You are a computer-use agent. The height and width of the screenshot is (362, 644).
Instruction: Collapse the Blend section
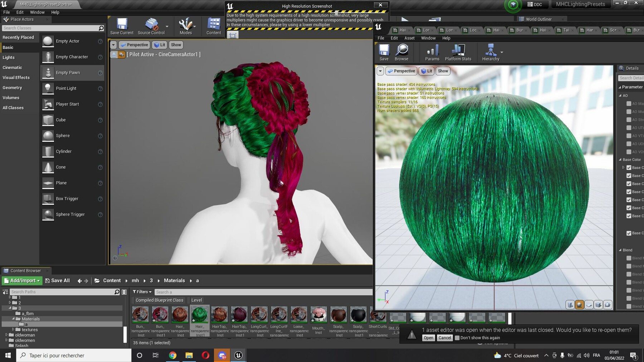point(620,250)
